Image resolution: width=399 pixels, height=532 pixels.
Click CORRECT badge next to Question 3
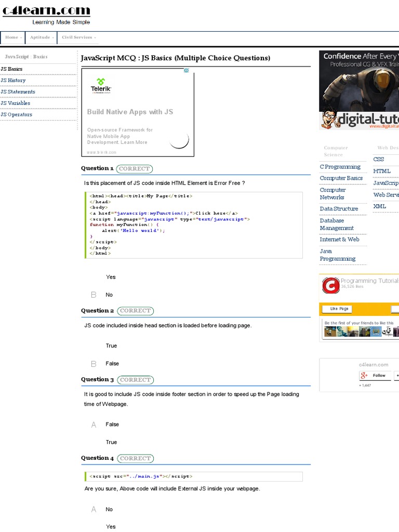click(136, 380)
